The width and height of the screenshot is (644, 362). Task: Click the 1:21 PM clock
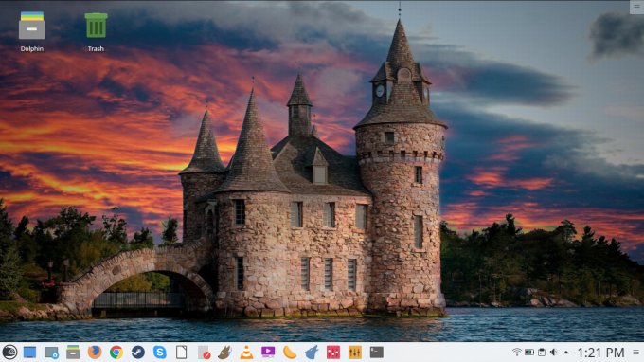pos(600,353)
